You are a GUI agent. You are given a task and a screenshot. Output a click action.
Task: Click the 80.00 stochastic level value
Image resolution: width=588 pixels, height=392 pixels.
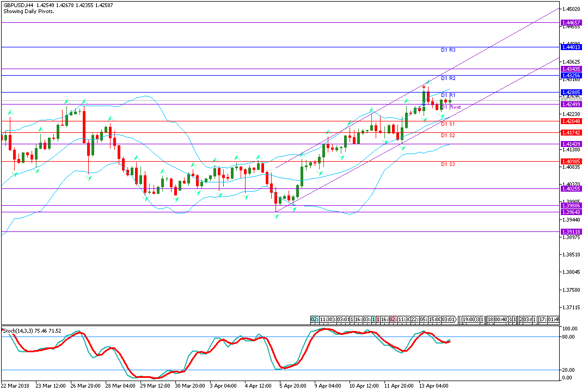(568, 337)
